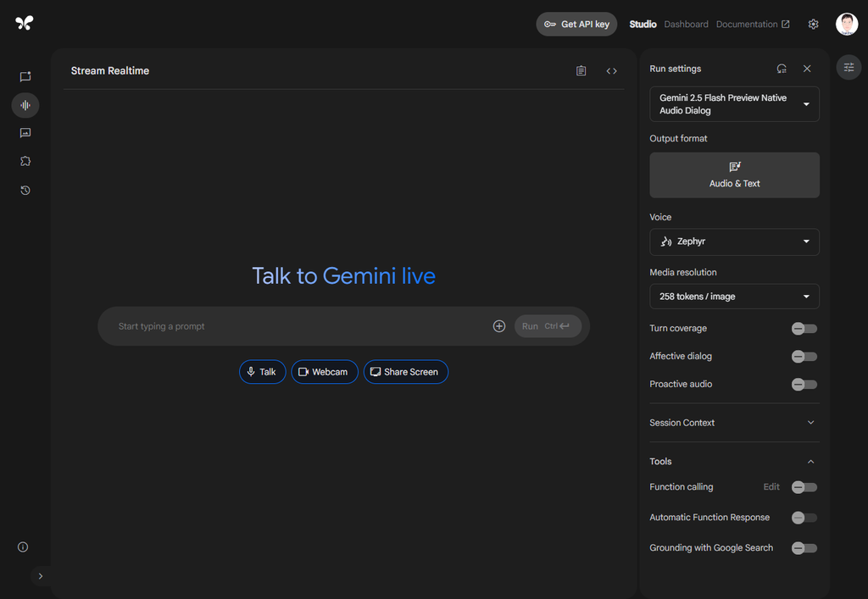
Task: Click the Talk to Gemini live heading
Action: coord(344,276)
